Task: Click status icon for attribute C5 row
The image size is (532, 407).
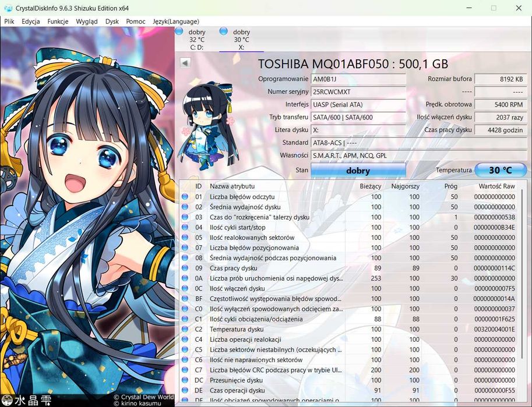Action: [185, 349]
